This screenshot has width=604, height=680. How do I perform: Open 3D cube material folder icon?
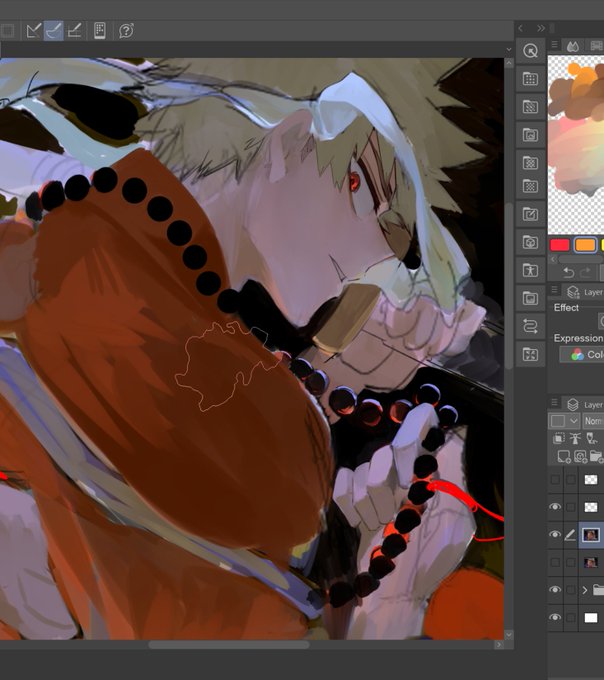pos(530,242)
